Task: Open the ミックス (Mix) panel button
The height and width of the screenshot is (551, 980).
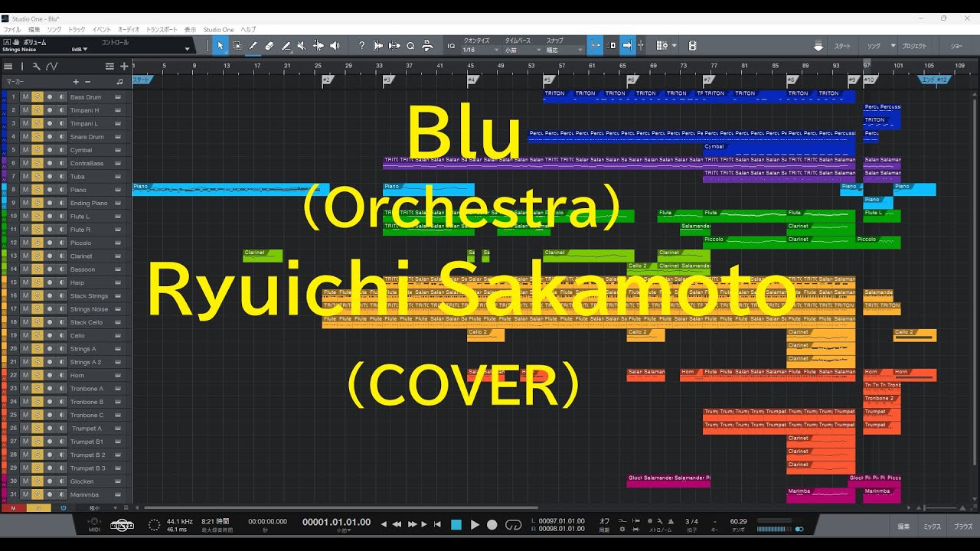Action: pos(932,527)
